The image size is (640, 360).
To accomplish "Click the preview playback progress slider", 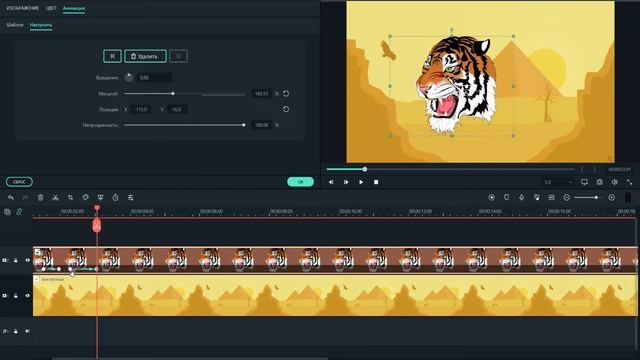I will click(451, 169).
